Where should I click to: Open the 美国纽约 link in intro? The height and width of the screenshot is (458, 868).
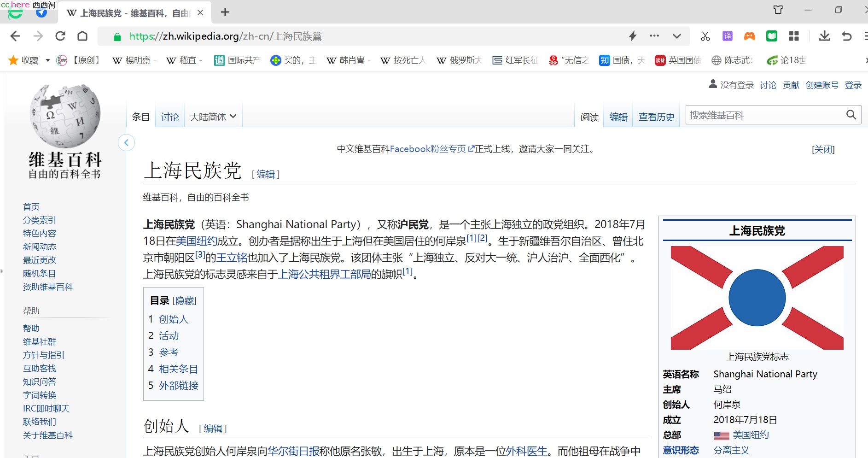click(197, 241)
